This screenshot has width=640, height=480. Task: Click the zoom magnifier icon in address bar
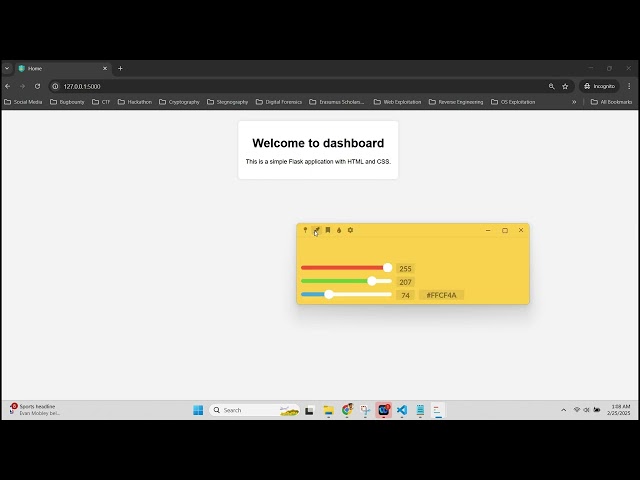click(x=551, y=87)
